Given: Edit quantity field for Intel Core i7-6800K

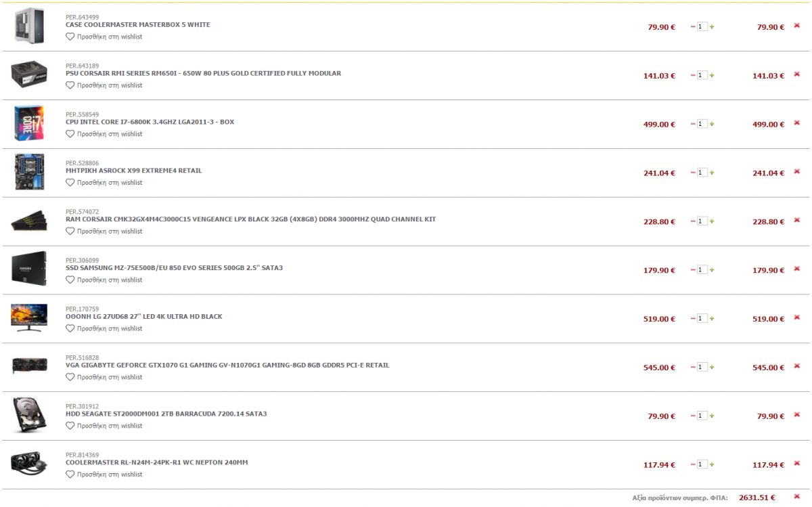Looking at the screenshot, I should pyautogui.click(x=702, y=124).
